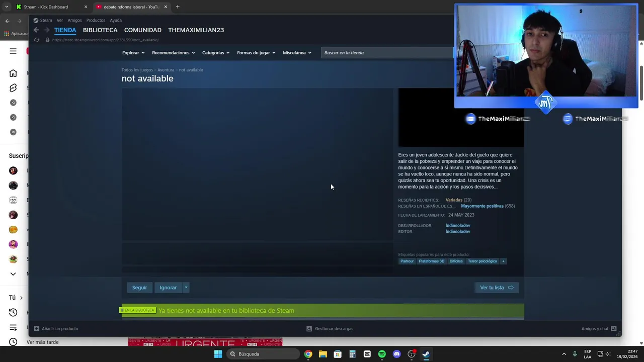Click Aventura breadcrumb link
The width and height of the screenshot is (644, 362).
(166, 70)
